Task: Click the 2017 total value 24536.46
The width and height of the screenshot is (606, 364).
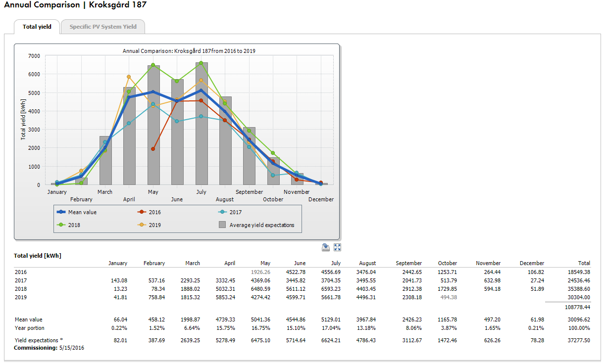Action: tap(577, 280)
